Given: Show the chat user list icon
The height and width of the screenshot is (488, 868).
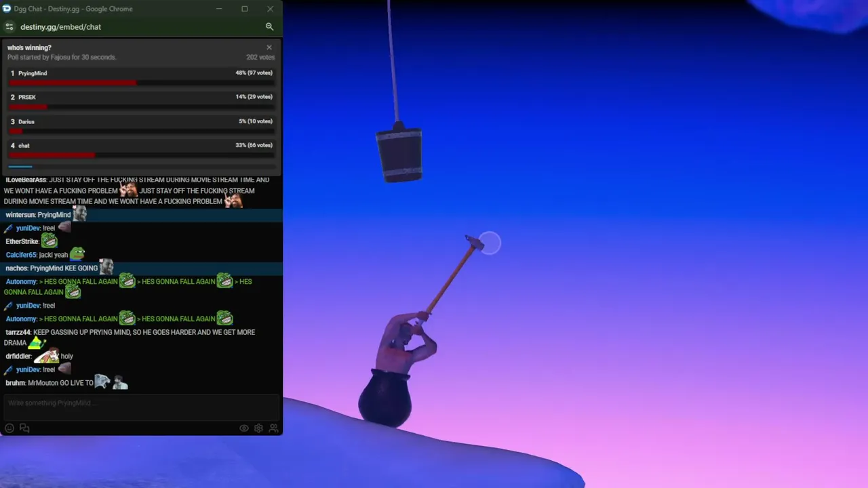Looking at the screenshot, I should tap(273, 428).
